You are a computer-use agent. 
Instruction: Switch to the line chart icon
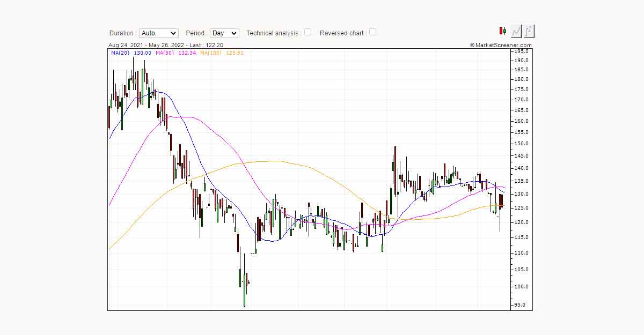tap(516, 31)
